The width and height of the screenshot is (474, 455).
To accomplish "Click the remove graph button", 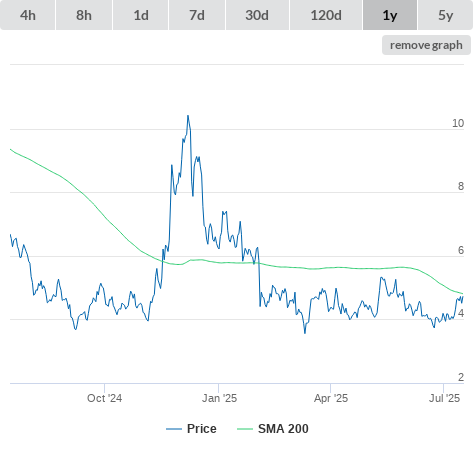I will (426, 45).
